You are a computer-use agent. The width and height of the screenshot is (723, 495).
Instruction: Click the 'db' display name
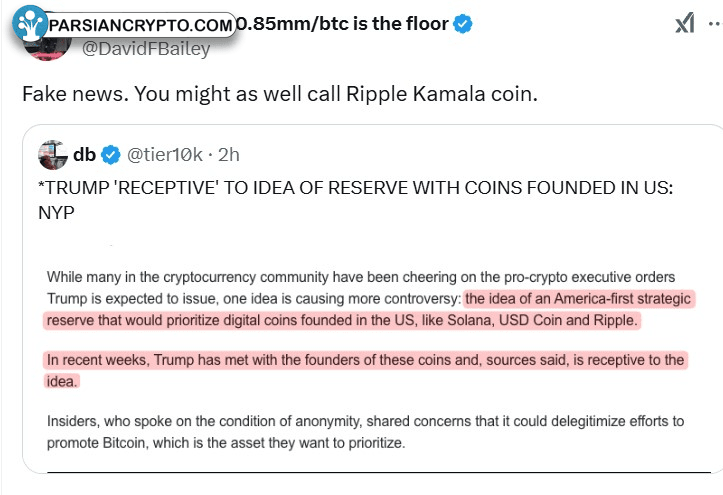point(84,154)
